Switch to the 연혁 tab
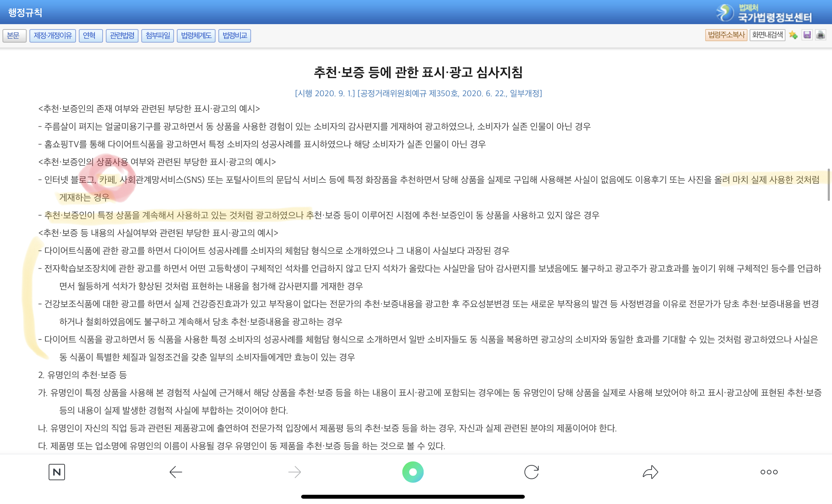The image size is (832, 504). click(91, 35)
